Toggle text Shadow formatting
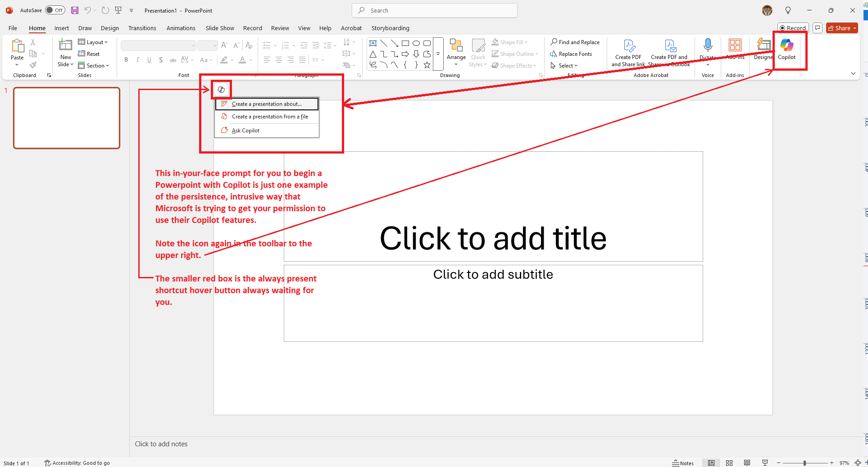Viewport: 868px width, 467px height. pos(161,59)
